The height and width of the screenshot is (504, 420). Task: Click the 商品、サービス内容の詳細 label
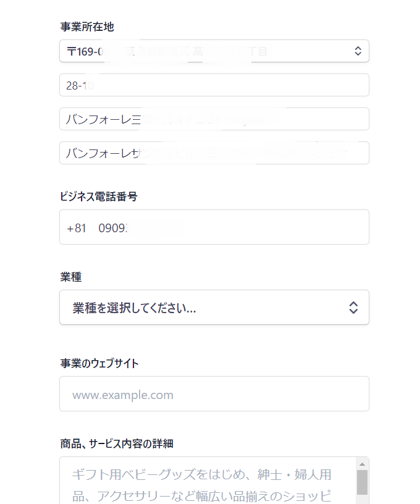[x=117, y=443]
